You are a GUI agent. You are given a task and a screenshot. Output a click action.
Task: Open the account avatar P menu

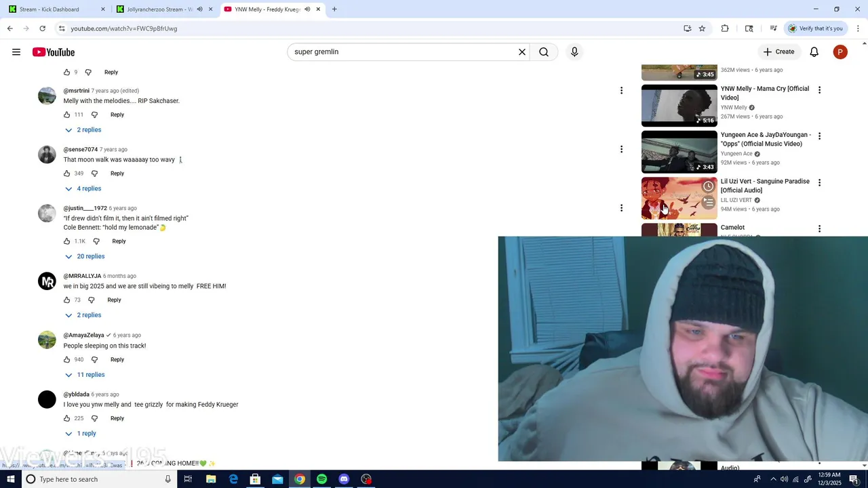[x=840, y=52]
